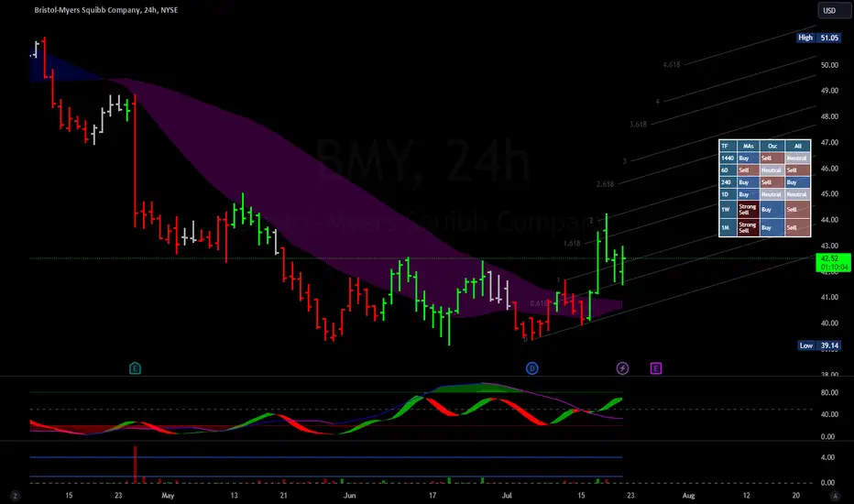Click the Osc Buy cell in 1W row

772,209
